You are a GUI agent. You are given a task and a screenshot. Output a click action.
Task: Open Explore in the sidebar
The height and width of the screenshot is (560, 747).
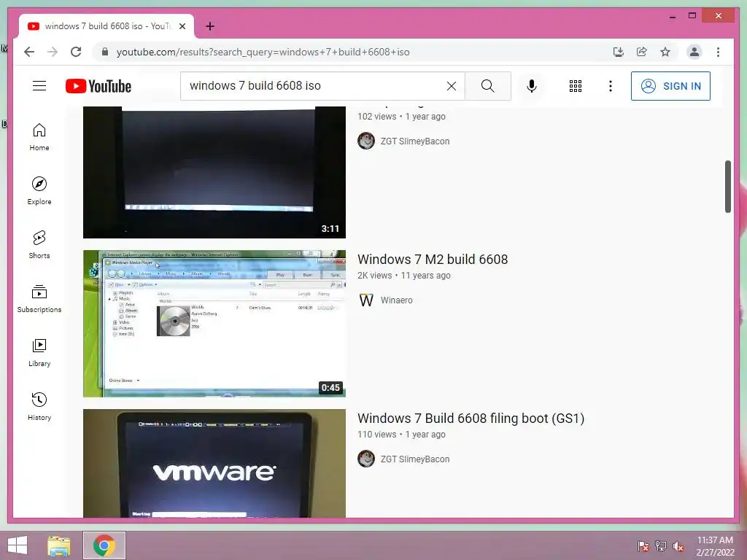point(39,191)
